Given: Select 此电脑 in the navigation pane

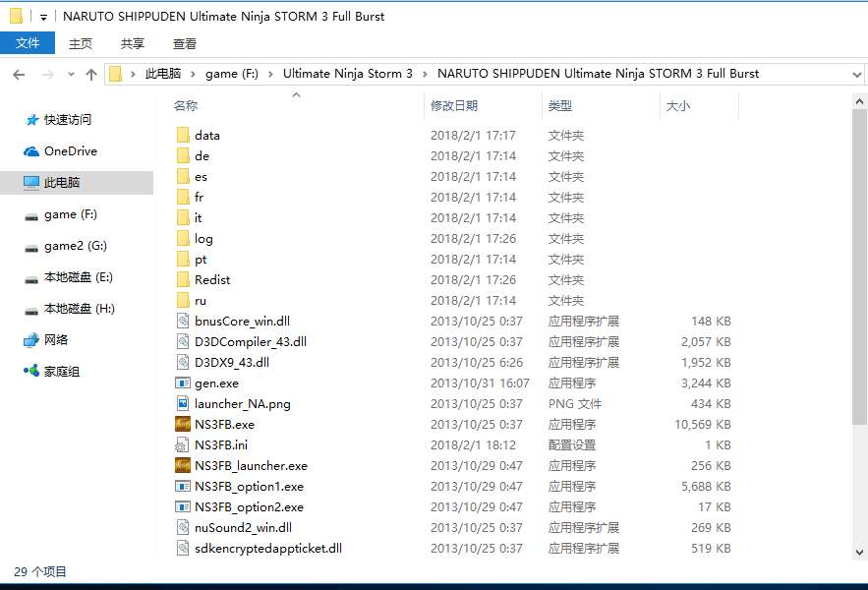Looking at the screenshot, I should [x=77, y=182].
